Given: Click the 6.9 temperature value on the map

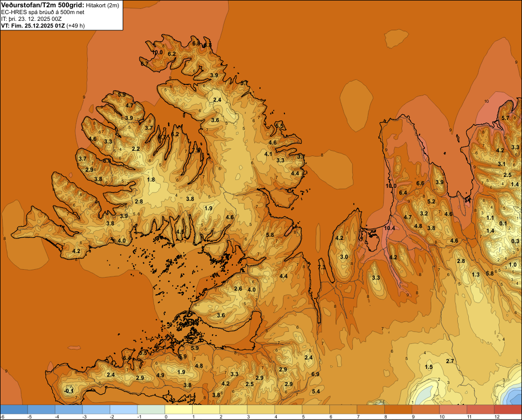Looking at the screenshot, I should click(315, 374).
